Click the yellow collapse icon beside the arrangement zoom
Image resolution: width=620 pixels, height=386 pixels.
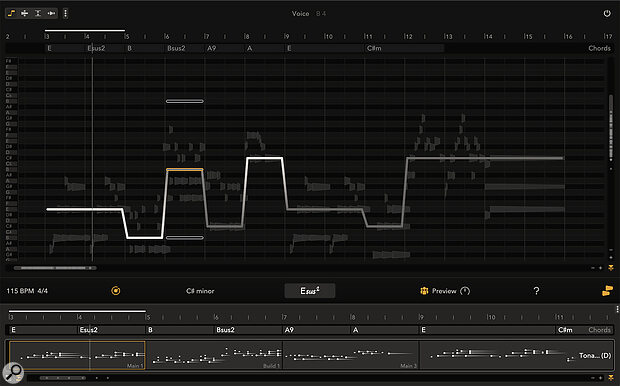pyautogui.click(x=611, y=378)
